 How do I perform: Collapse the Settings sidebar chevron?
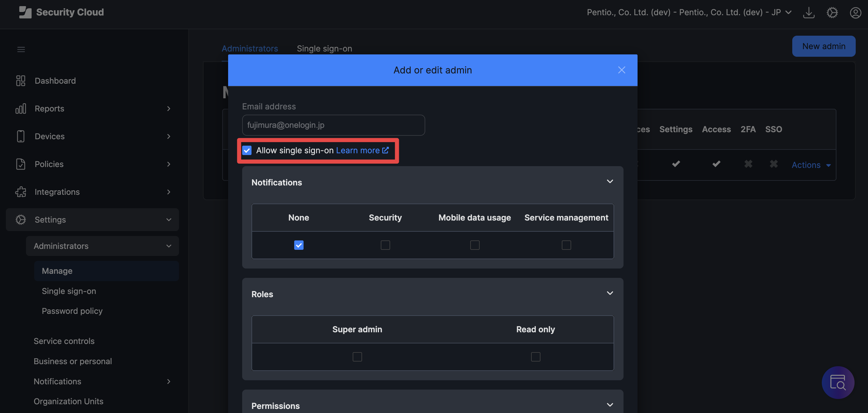pyautogui.click(x=169, y=220)
